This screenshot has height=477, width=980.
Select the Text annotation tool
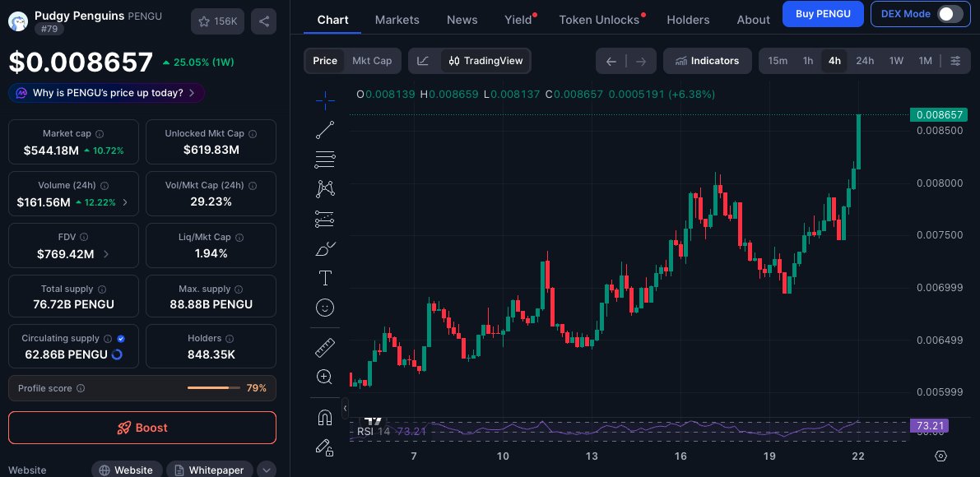(x=325, y=278)
